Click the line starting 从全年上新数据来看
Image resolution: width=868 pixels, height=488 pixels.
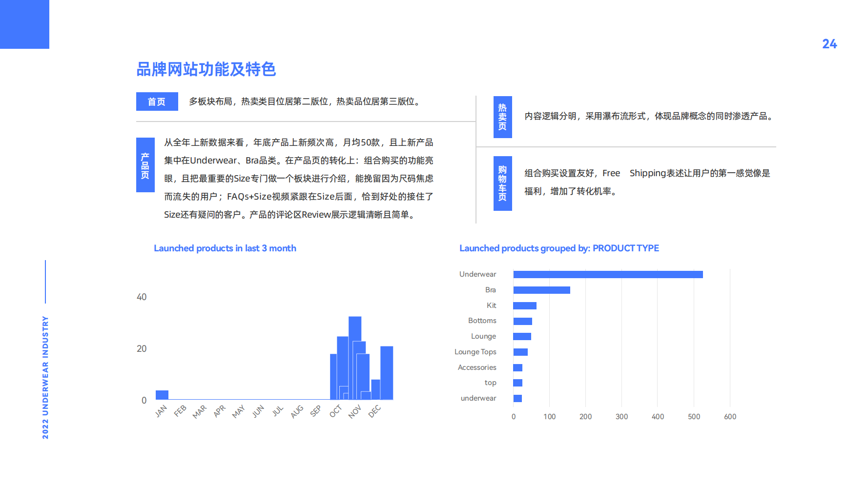tap(299, 142)
